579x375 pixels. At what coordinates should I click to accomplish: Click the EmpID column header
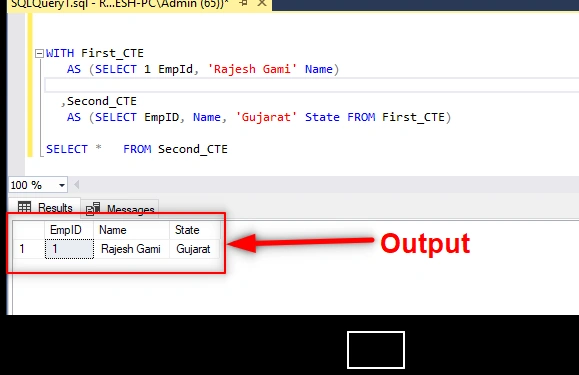(69, 230)
